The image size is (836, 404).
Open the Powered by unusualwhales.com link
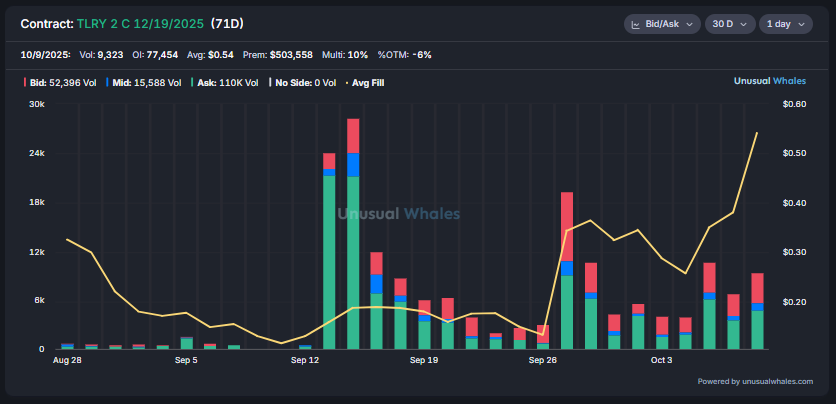click(755, 381)
